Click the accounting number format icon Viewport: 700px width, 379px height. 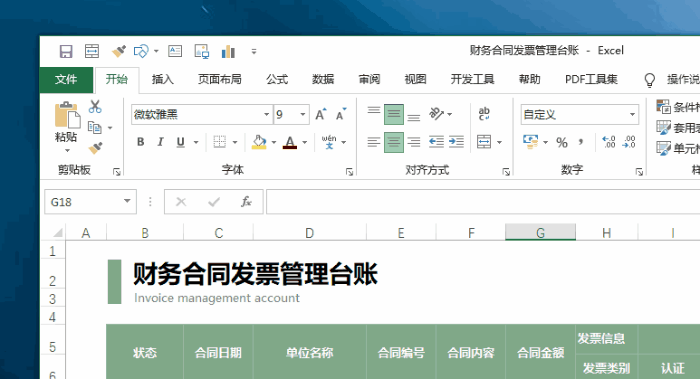coord(530,142)
